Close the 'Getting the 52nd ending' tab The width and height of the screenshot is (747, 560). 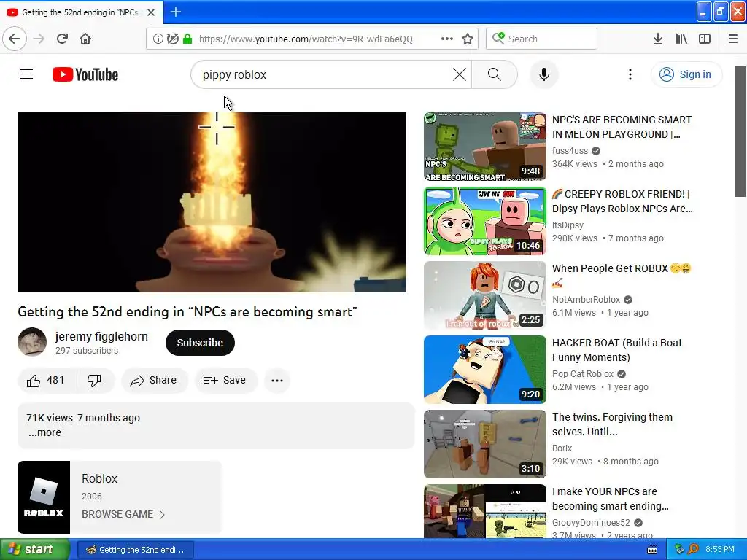click(151, 12)
